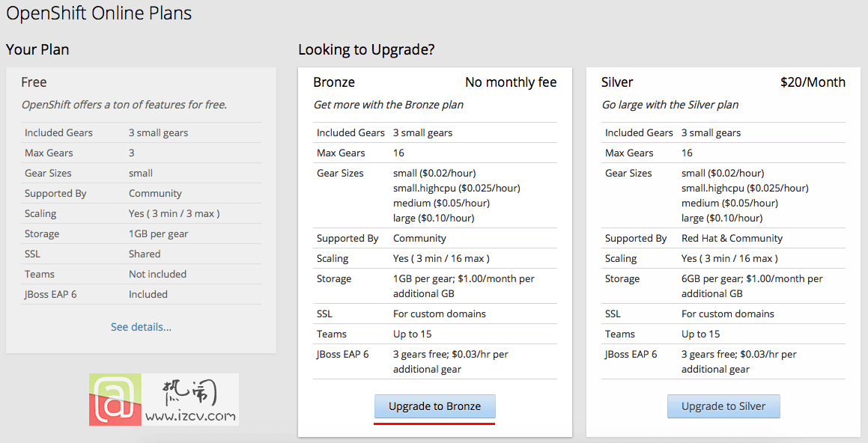Image resolution: width=868 pixels, height=443 pixels.
Task: Click 'Storage' label in the Free plan
Action: 42,234
